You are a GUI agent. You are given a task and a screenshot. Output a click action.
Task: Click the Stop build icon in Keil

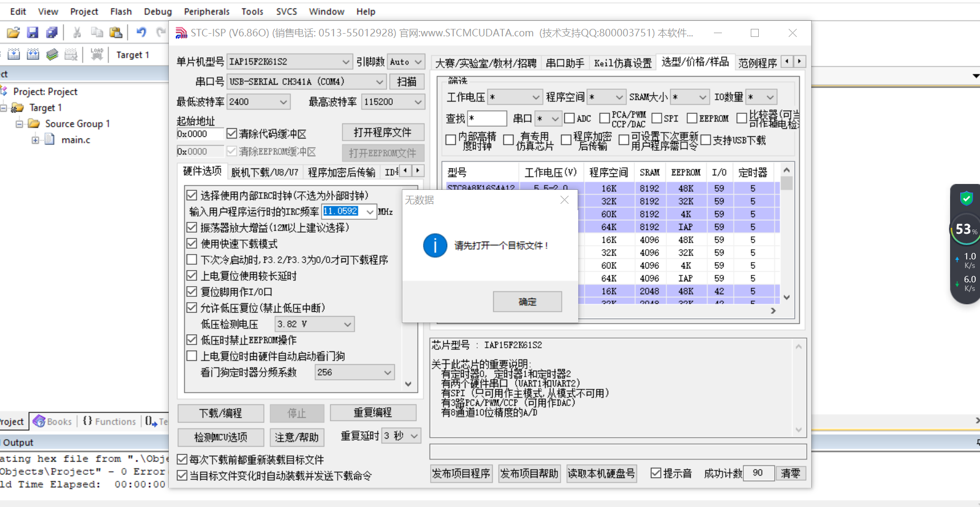71,55
